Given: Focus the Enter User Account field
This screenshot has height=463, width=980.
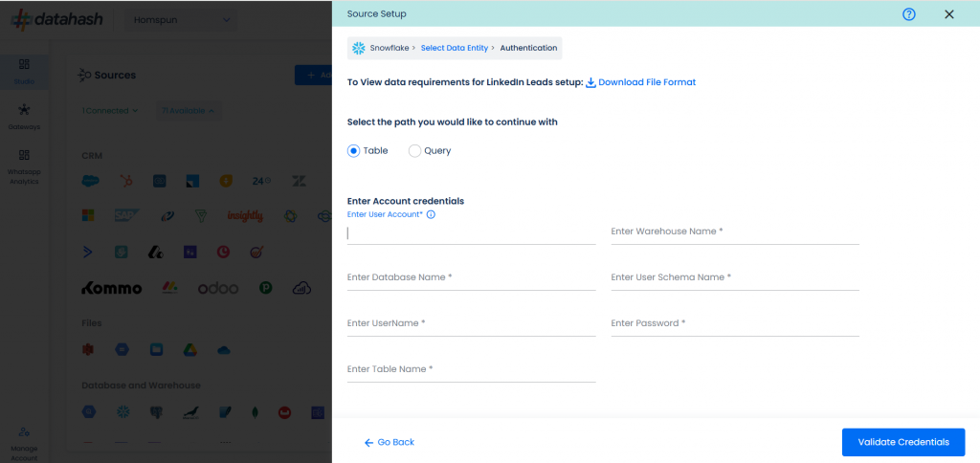Looking at the screenshot, I should coord(471,233).
